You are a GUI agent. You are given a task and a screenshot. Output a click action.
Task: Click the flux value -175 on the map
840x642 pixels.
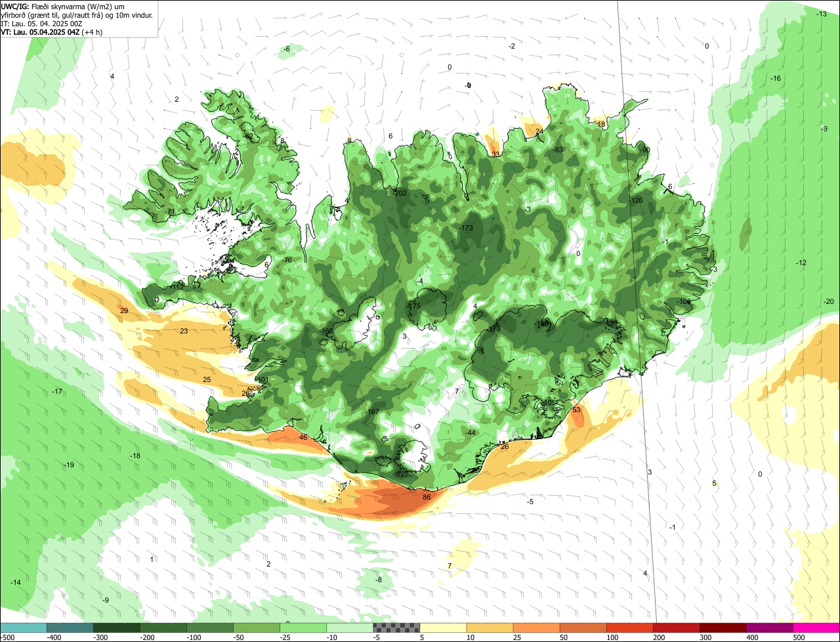[413, 307]
